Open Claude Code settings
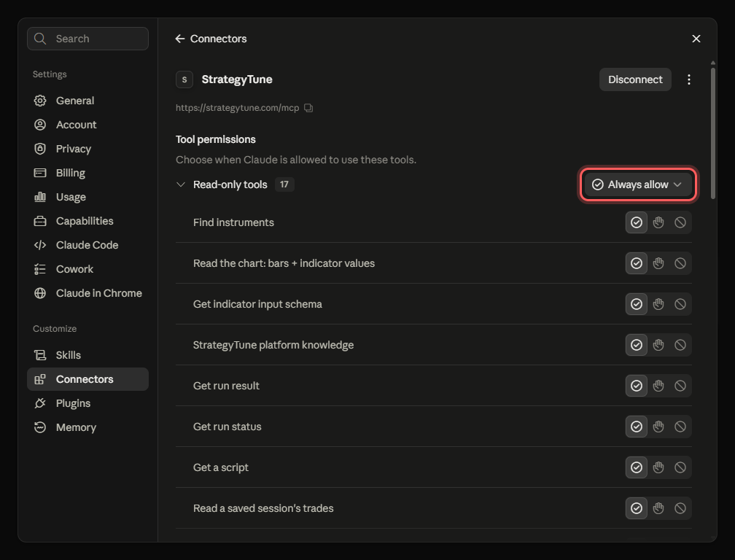735x560 pixels. pyautogui.click(x=87, y=245)
